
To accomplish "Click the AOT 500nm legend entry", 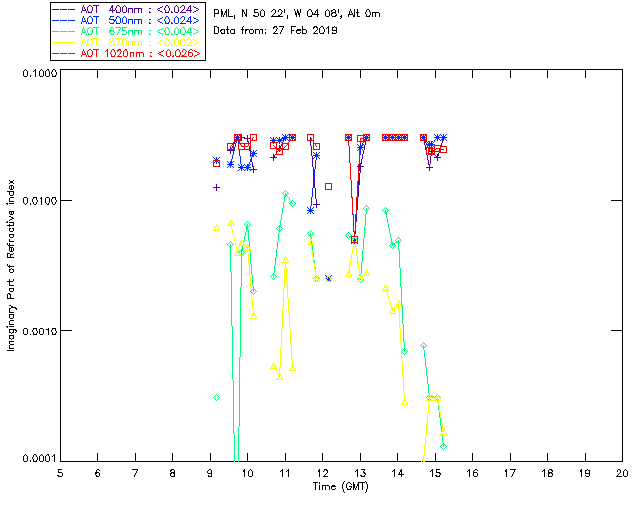I will point(126,20).
